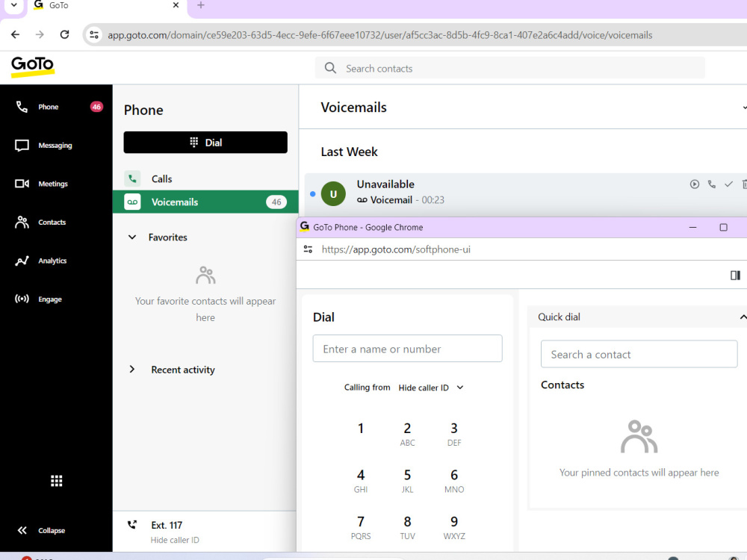Open Contacts in the left navigation
747x560 pixels.
[x=56, y=222]
